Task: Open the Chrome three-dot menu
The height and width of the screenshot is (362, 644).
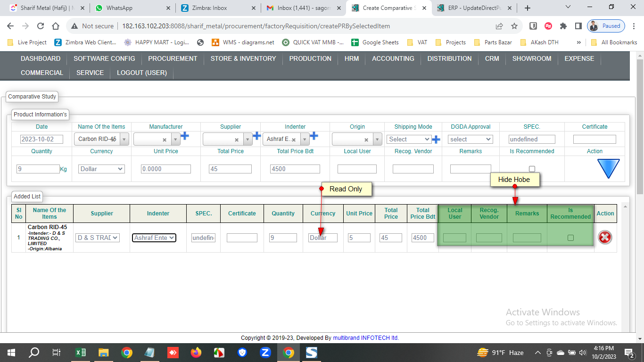Action: 634,26
